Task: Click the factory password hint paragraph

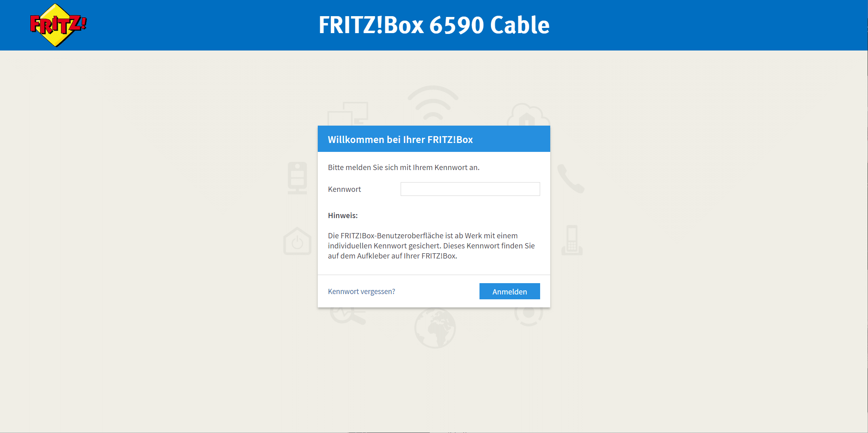Action: coord(431,246)
